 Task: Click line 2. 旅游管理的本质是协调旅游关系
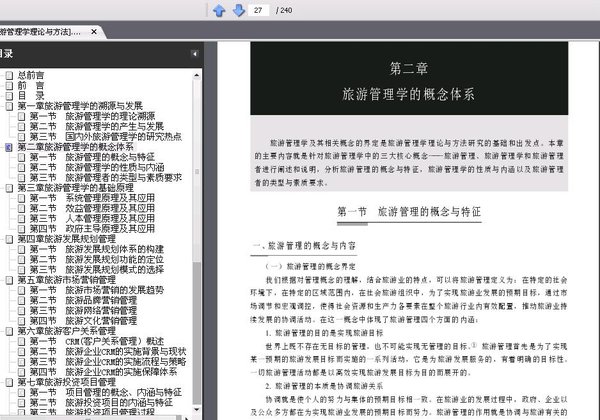[324, 386]
